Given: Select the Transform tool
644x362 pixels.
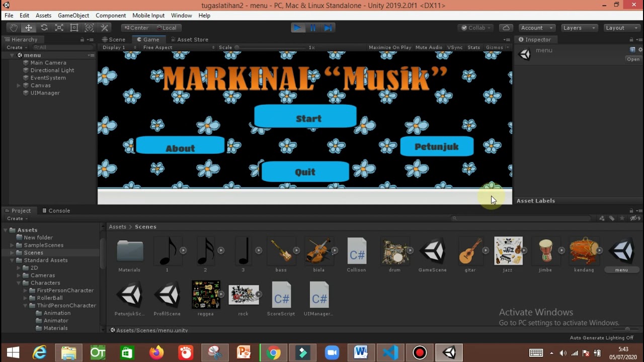Looking at the screenshot, I should (89, 28).
